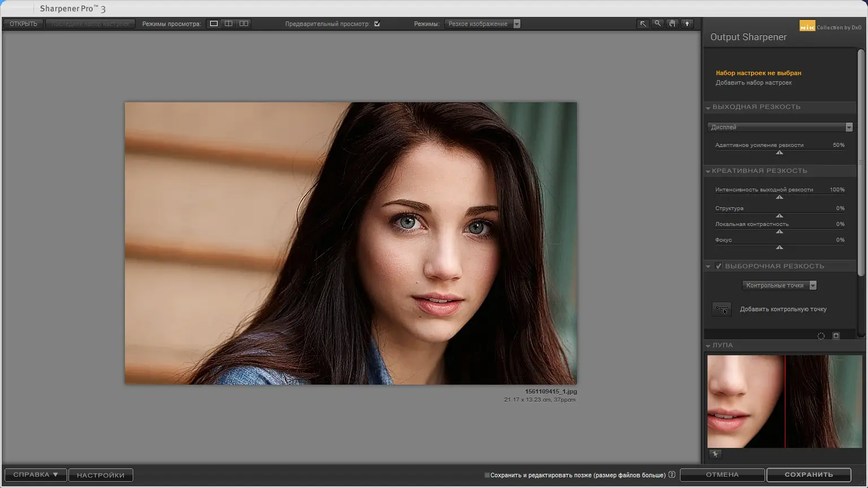Choose the hand pan tool
The height and width of the screenshot is (488, 868).
(x=672, y=24)
